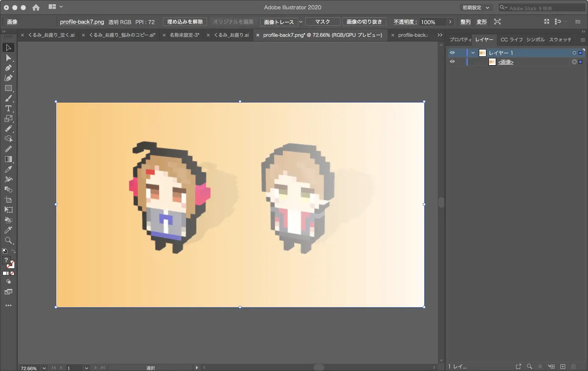Click the export layer icon at panel bottom
Screen dimensions: 588x371
tap(519, 366)
